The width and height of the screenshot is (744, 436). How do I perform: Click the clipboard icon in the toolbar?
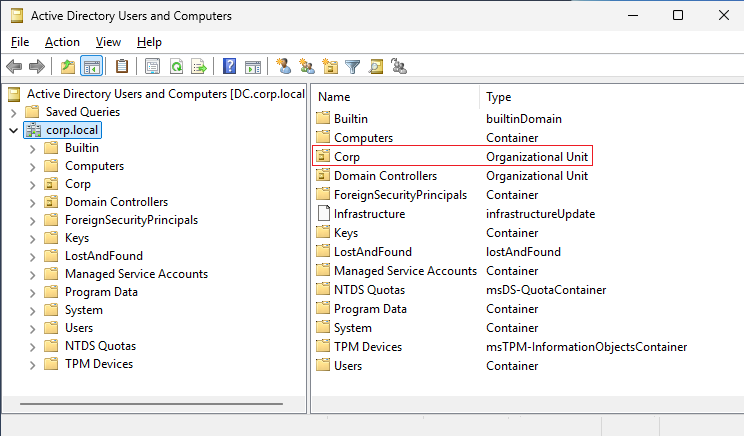click(122, 66)
